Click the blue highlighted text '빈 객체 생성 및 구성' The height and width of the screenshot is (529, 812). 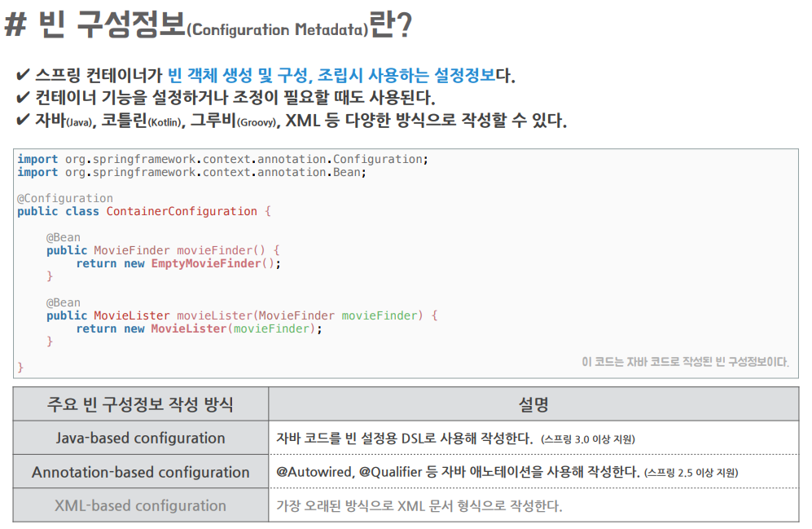click(238, 76)
